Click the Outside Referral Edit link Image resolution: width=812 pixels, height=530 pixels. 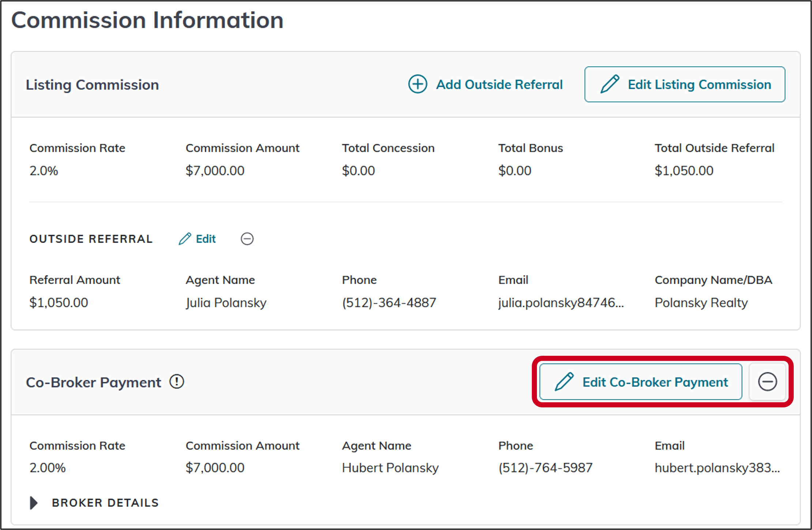pyautogui.click(x=206, y=239)
